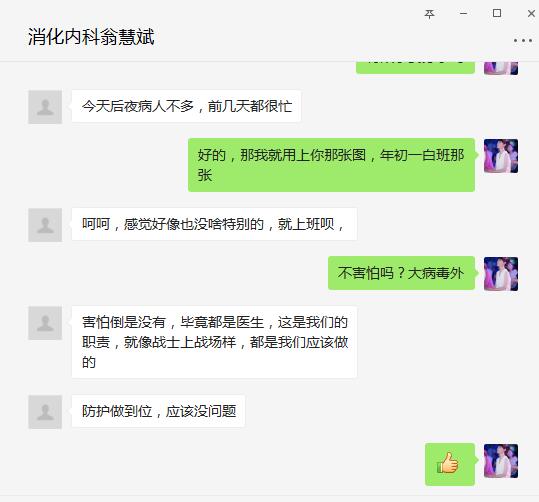Viewport: 539px width, 502px height.
Task: Click own avatar beside 好的，那我就用上你那张图
Action: (x=501, y=156)
